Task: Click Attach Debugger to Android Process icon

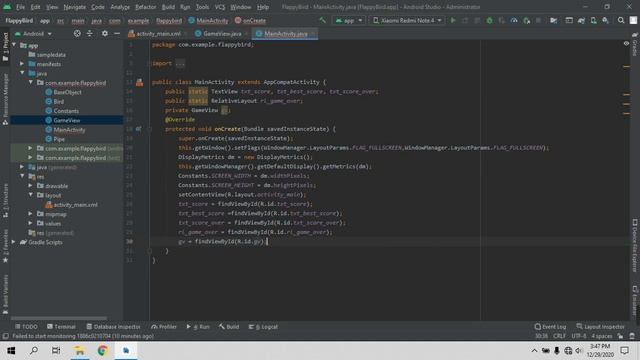Action: pyautogui.click(x=527, y=20)
